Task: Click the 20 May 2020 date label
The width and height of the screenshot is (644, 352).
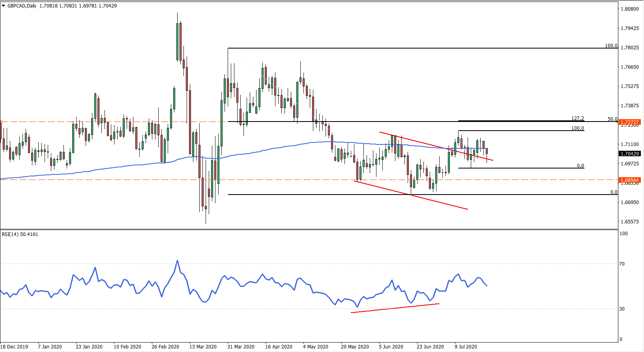Action: click(x=355, y=347)
